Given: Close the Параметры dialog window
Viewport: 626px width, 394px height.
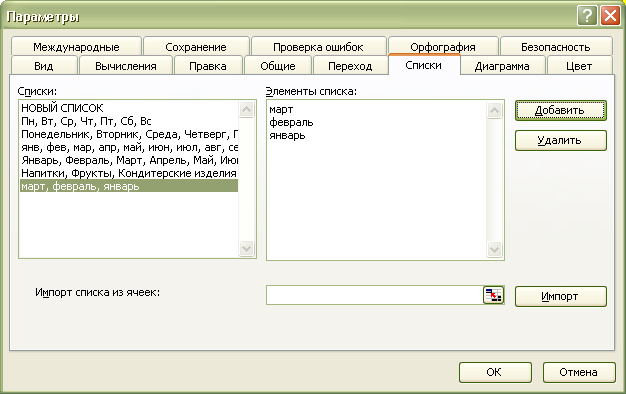Looking at the screenshot, I should click(x=610, y=16).
